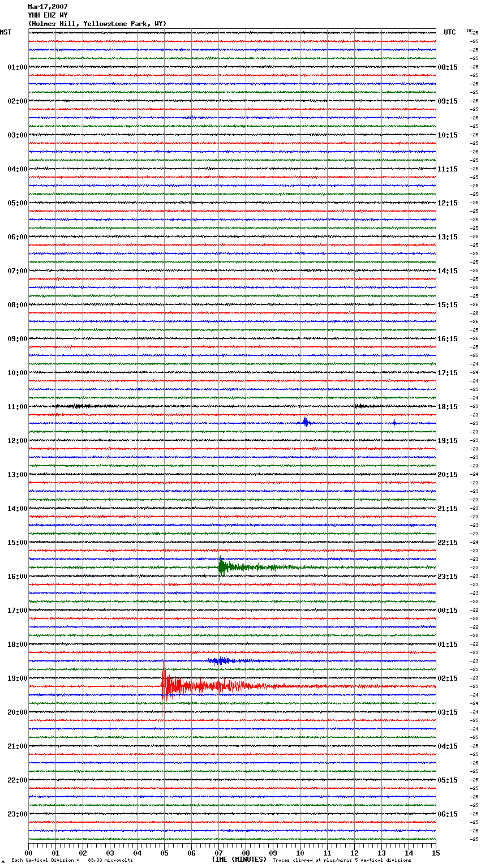Click minute 05 on the bottom axis

[164, 853]
